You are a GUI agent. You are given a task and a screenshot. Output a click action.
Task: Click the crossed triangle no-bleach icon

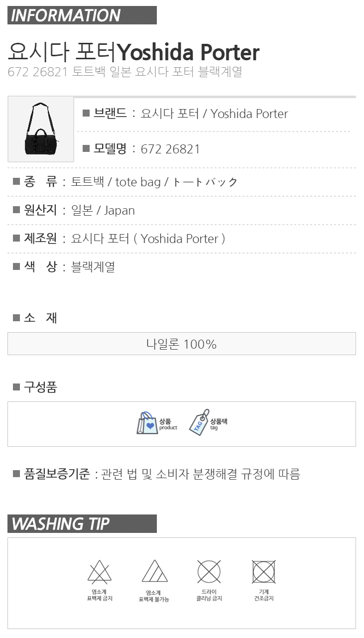click(100, 571)
